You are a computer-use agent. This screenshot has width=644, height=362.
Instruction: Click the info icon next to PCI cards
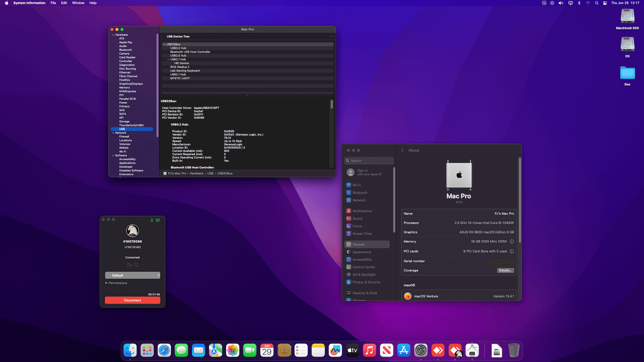pyautogui.click(x=512, y=251)
